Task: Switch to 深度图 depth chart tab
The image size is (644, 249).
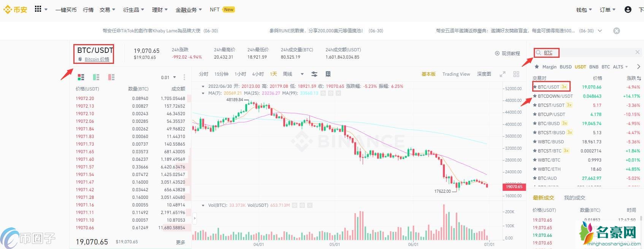Action: (484, 74)
